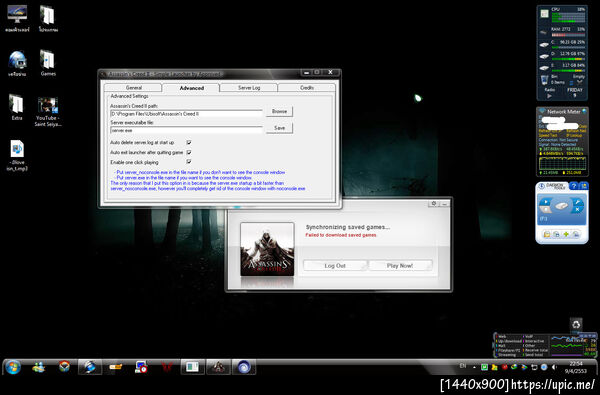Click the Assassin's Creed II cover thumbnail
Viewport: 600px width, 395px height.
pyautogui.click(x=267, y=249)
